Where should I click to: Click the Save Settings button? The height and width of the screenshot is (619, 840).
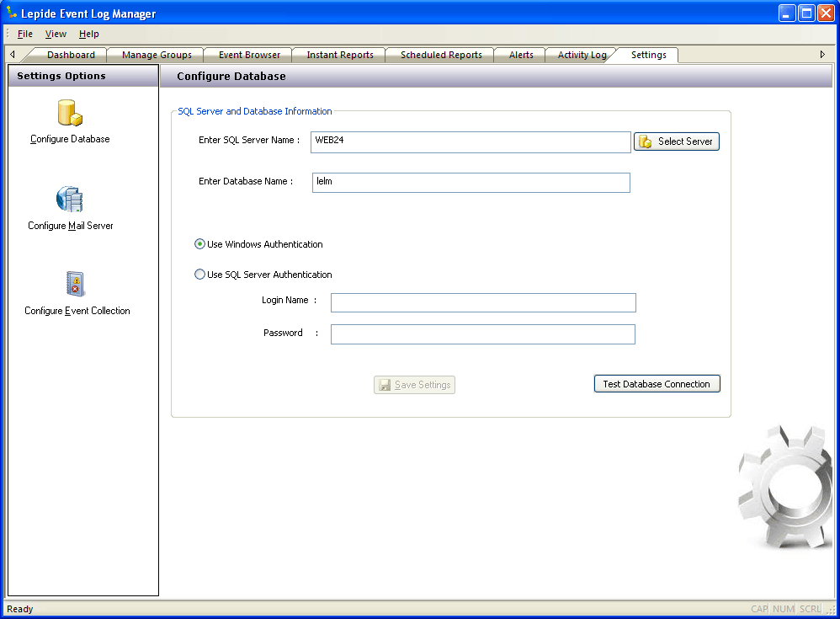415,385
